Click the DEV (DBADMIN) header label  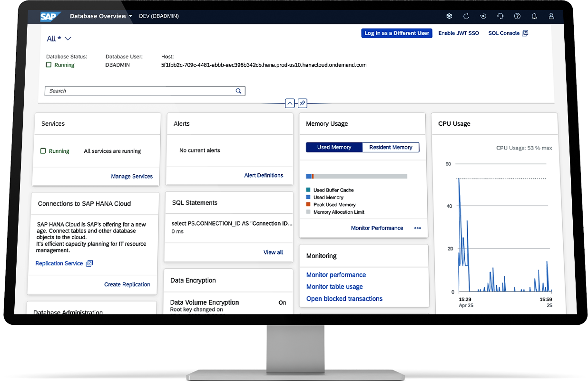pos(159,16)
